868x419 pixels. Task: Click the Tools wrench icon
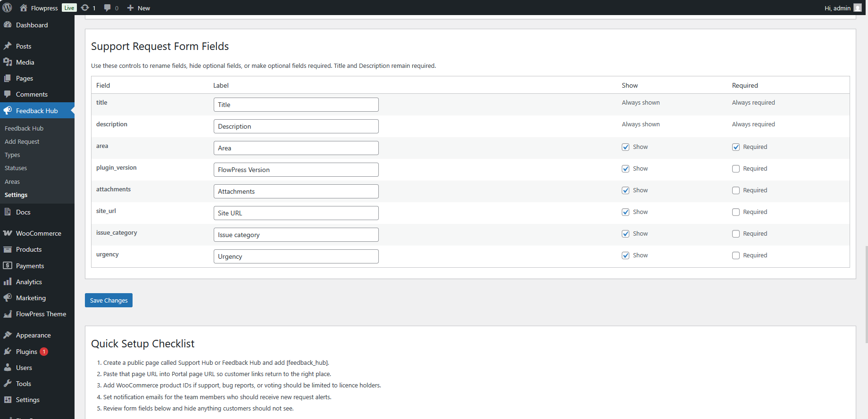pos(8,384)
